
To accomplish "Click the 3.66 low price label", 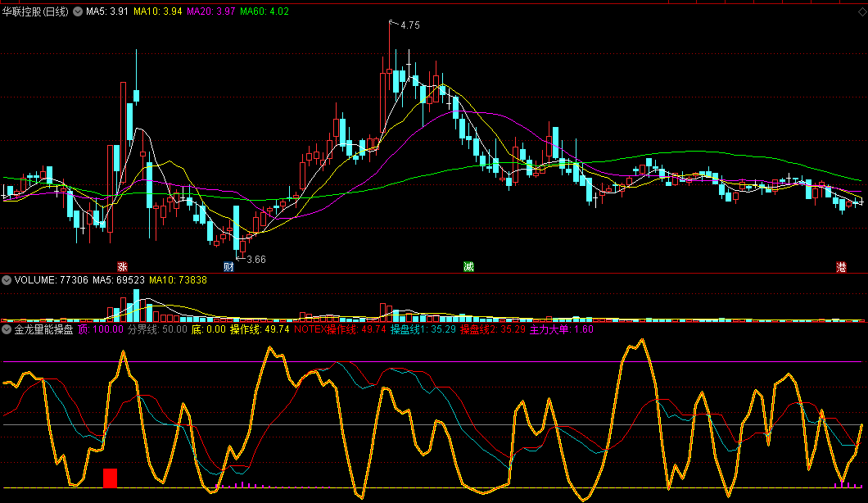I will (256, 259).
